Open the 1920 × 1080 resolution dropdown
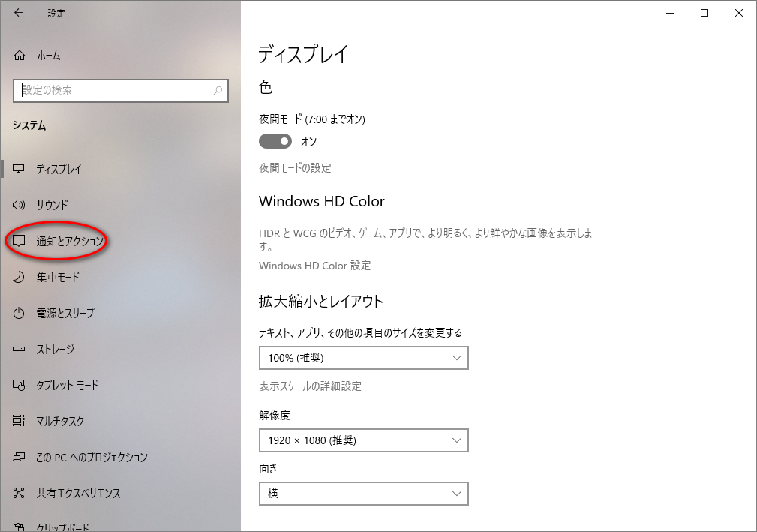This screenshot has height=532, width=757. click(363, 440)
